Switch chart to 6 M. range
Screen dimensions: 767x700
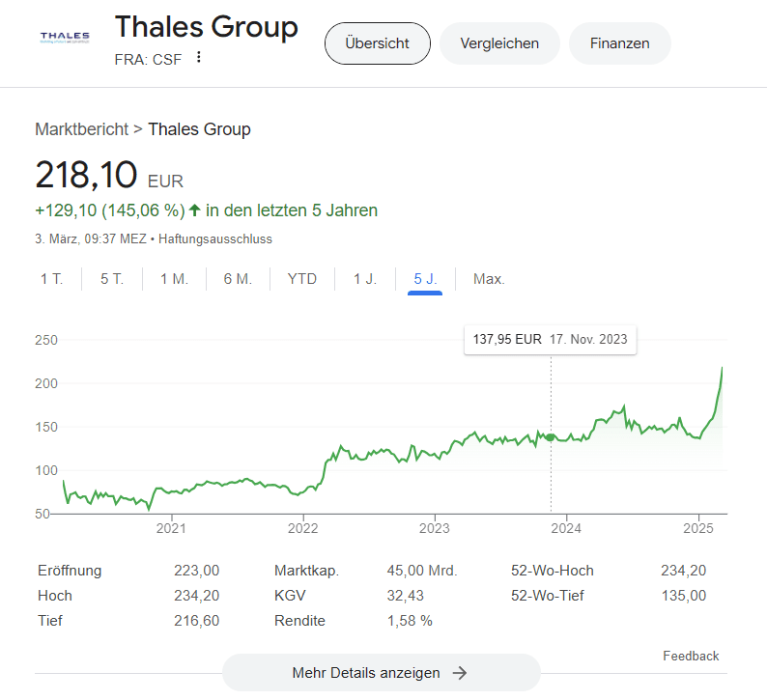238,279
